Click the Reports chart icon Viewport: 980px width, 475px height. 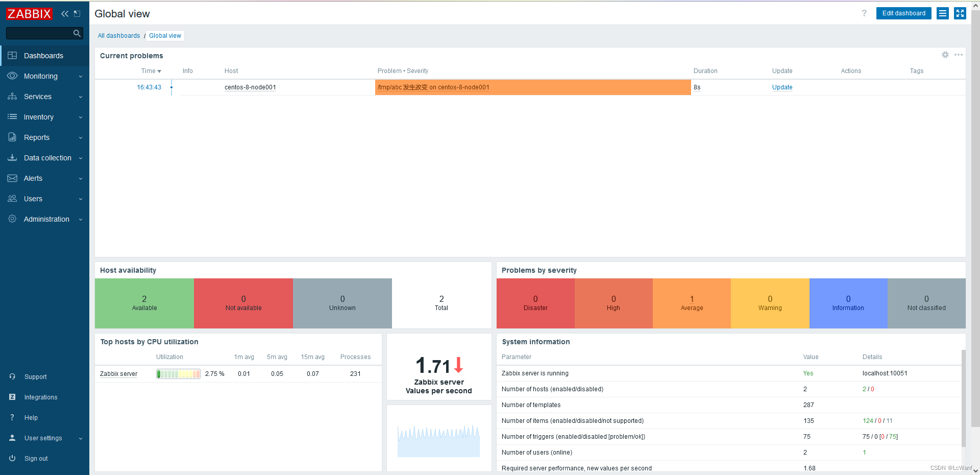pyautogui.click(x=12, y=137)
